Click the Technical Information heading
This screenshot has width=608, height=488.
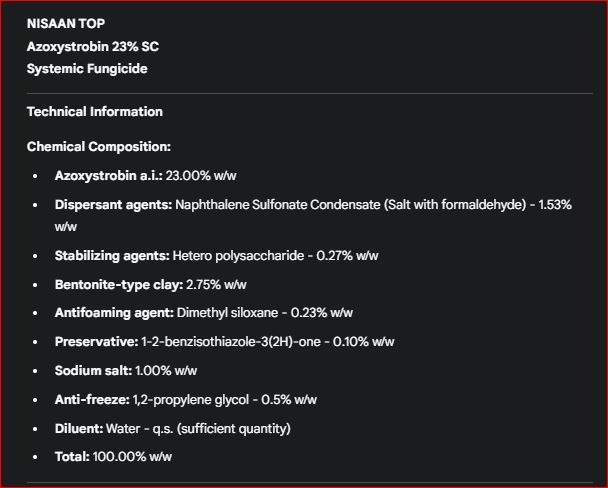click(x=94, y=111)
